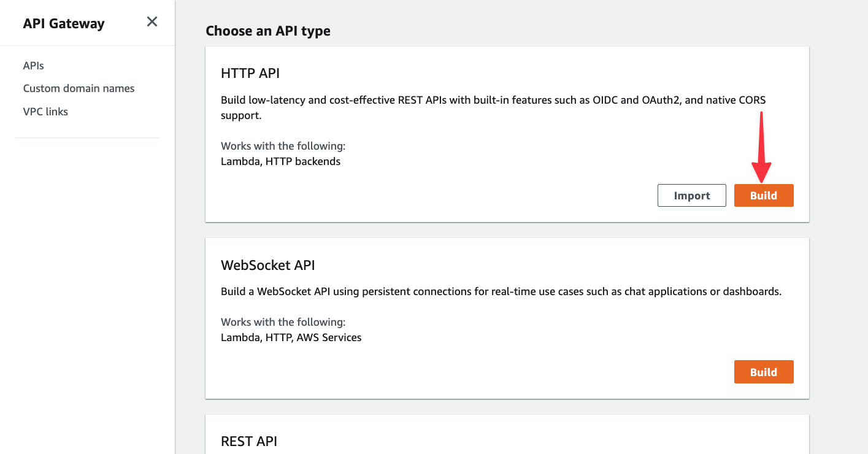The height and width of the screenshot is (454, 868).
Task: Click Build in WebSocket API card
Action: click(x=764, y=372)
